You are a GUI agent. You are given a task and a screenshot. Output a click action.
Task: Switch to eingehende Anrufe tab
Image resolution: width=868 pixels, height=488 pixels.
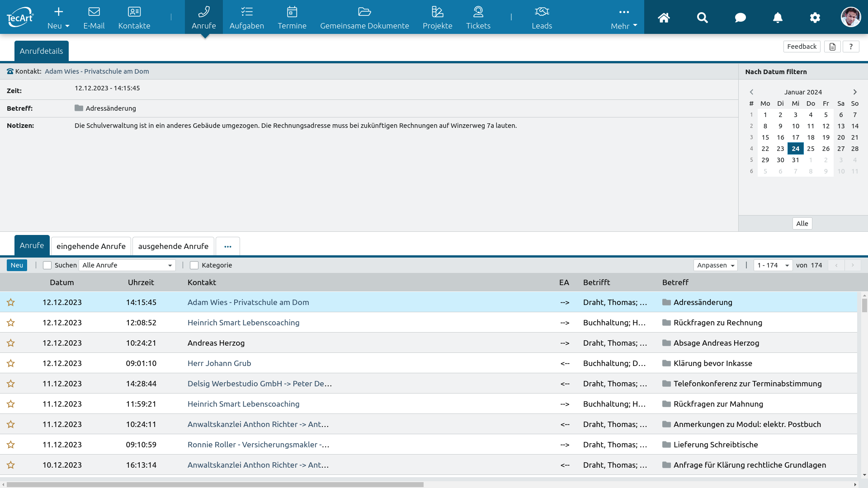(91, 246)
